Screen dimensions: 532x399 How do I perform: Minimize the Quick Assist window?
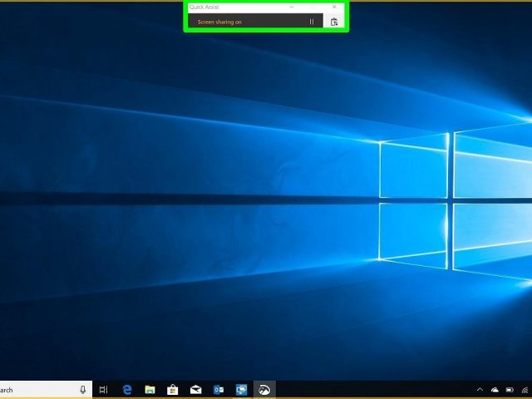coord(292,7)
